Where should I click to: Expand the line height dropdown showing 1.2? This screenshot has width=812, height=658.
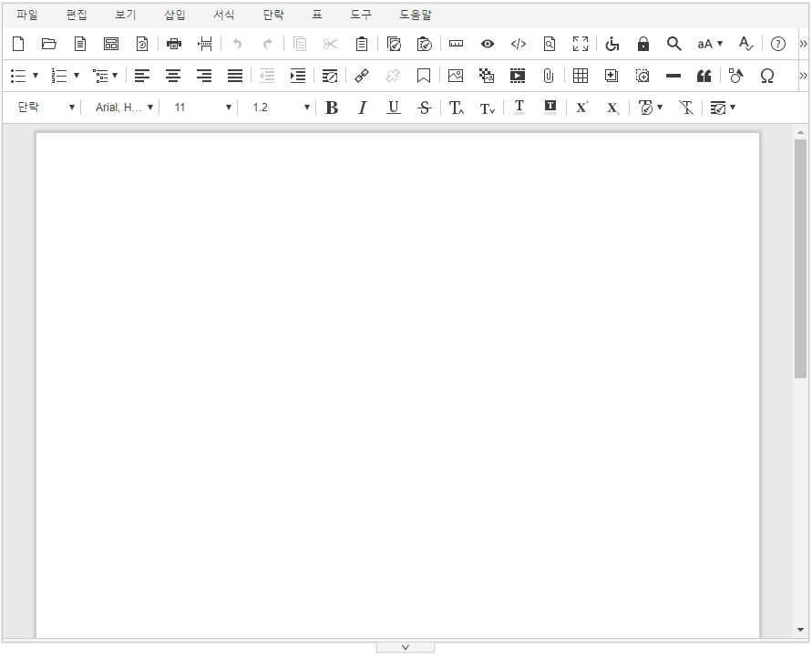click(281, 108)
